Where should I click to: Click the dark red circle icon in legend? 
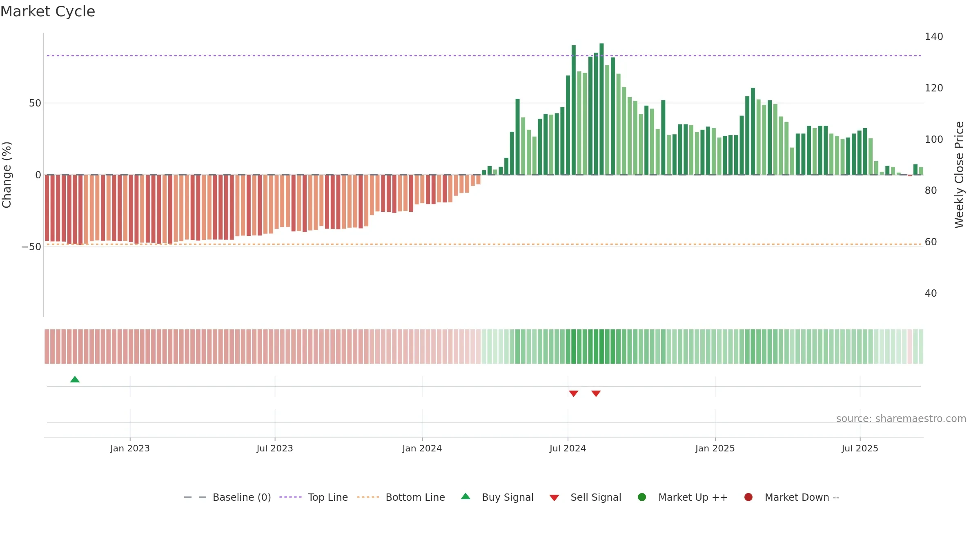[748, 497]
